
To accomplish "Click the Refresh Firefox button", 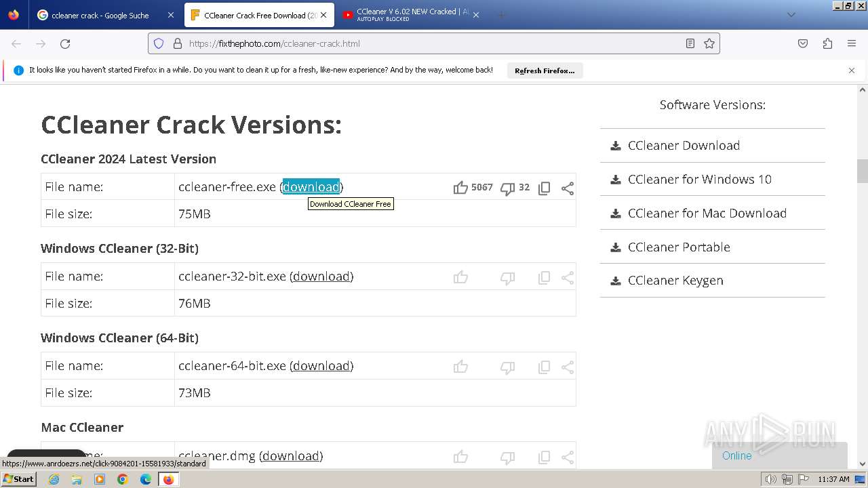I will coord(545,70).
